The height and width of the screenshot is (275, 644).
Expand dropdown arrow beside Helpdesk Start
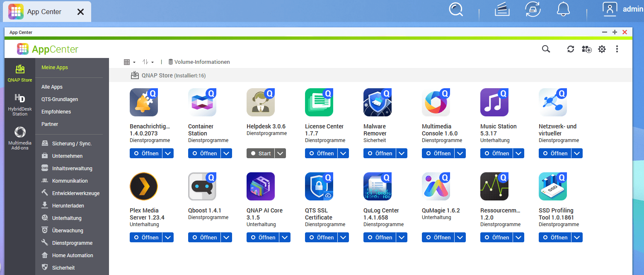click(281, 153)
